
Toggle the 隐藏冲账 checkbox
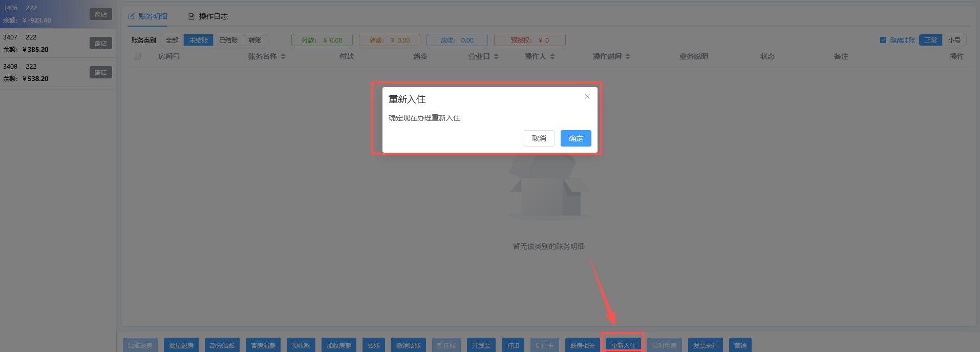(x=883, y=40)
